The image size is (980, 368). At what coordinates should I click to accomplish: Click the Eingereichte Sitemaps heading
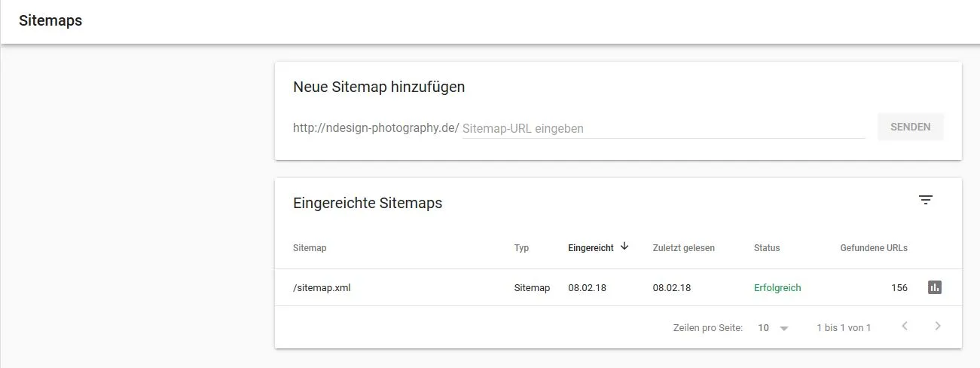pyautogui.click(x=368, y=202)
